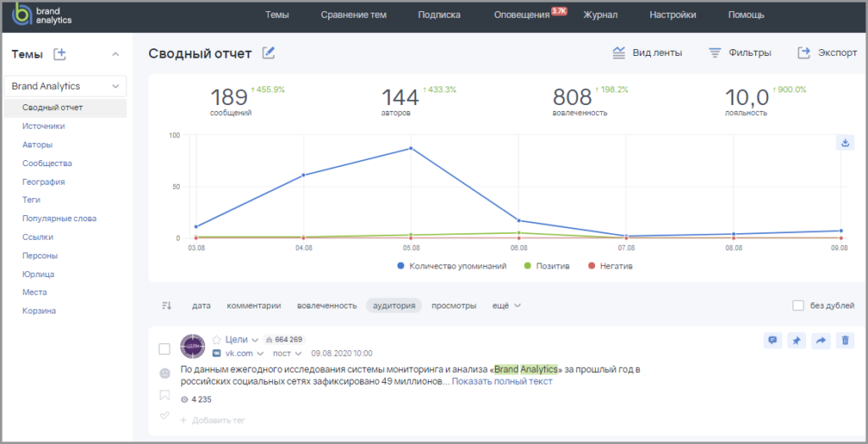Pin the post with the pin icon
The image size is (868, 444).
(x=796, y=341)
